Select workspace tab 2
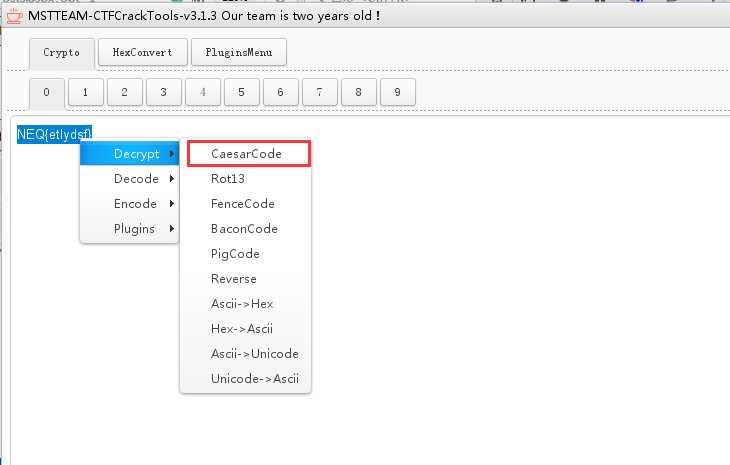The width and height of the screenshot is (730, 465). point(125,92)
